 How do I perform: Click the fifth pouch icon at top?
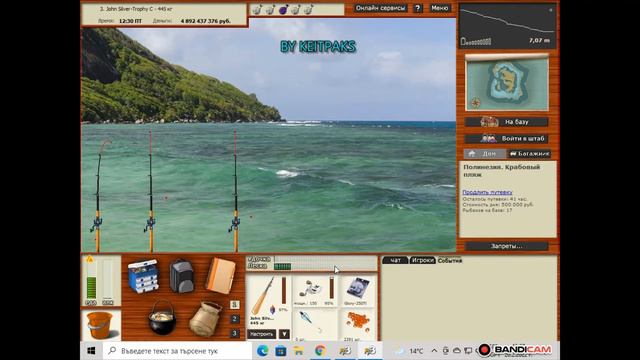point(308,9)
